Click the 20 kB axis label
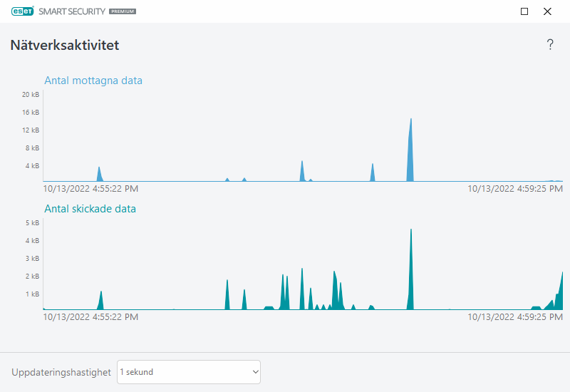 pyautogui.click(x=31, y=95)
